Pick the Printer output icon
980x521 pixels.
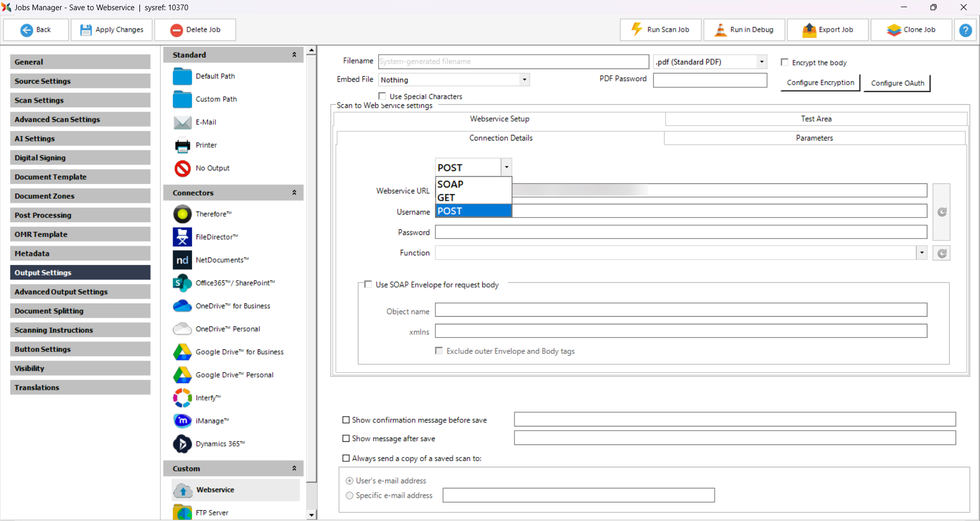[x=182, y=146]
